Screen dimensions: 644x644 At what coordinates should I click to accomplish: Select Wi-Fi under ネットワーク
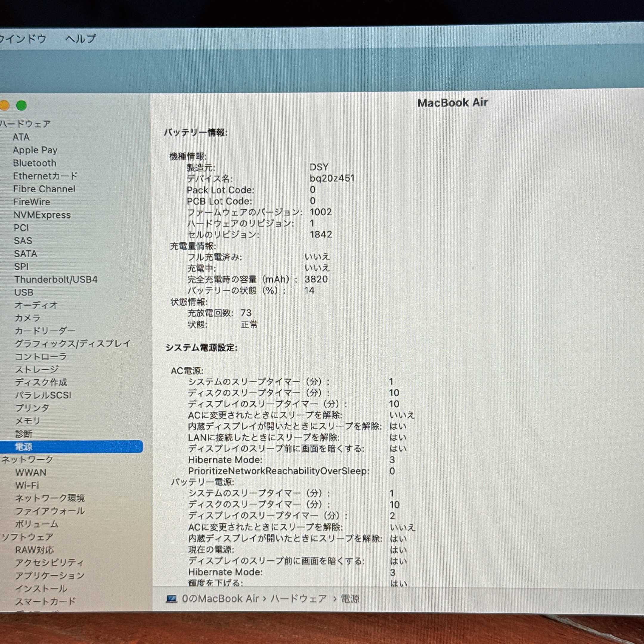27,485
